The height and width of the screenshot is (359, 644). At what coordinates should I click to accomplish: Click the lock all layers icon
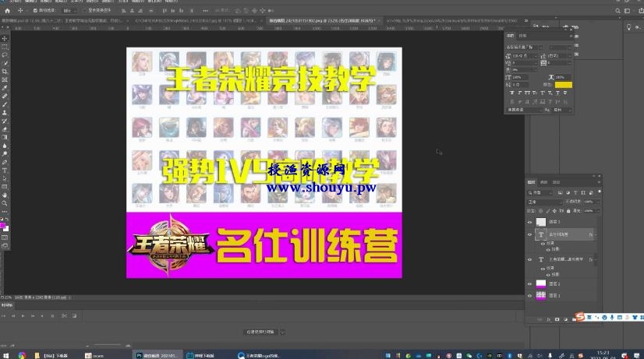pos(568,211)
